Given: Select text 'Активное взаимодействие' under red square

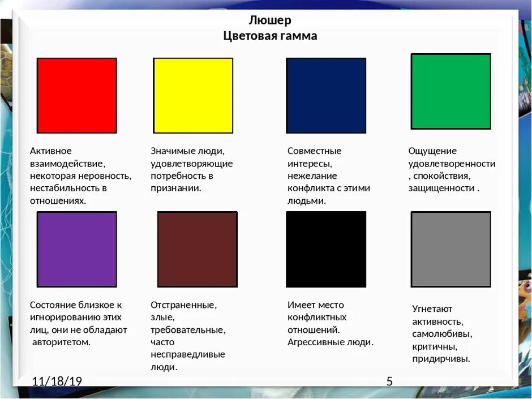Looking at the screenshot, I should 67,157.
